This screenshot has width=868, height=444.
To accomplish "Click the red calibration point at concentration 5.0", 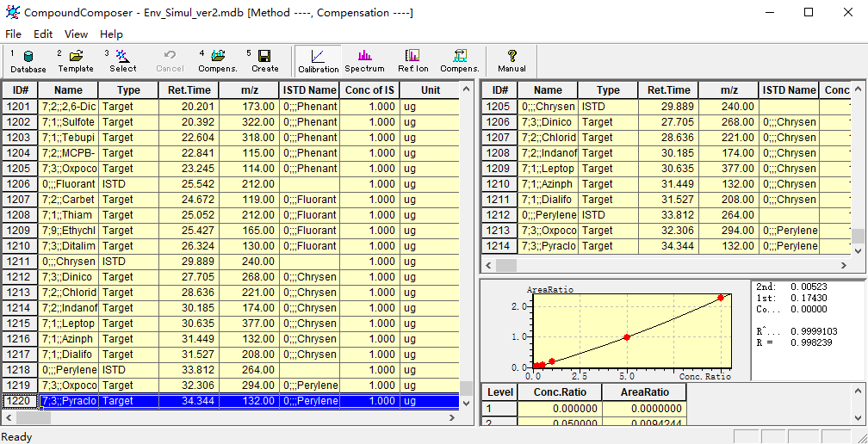I will pos(627,337).
